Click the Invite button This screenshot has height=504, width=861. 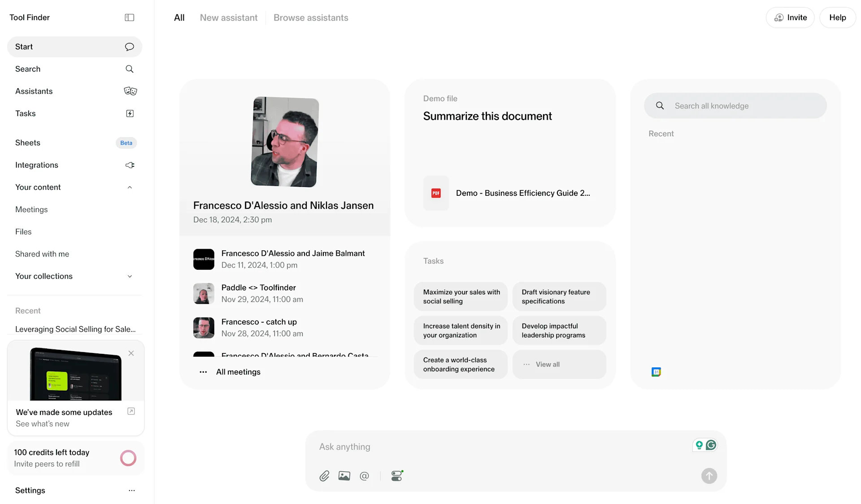(790, 17)
